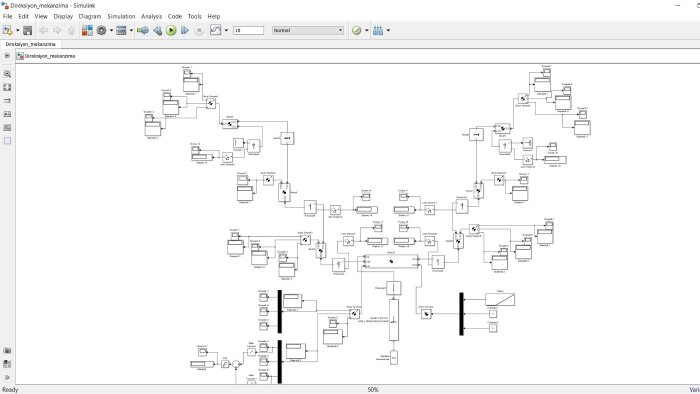Select the circular Sum block
This screenshot has width=700, height=394.
click(x=236, y=365)
